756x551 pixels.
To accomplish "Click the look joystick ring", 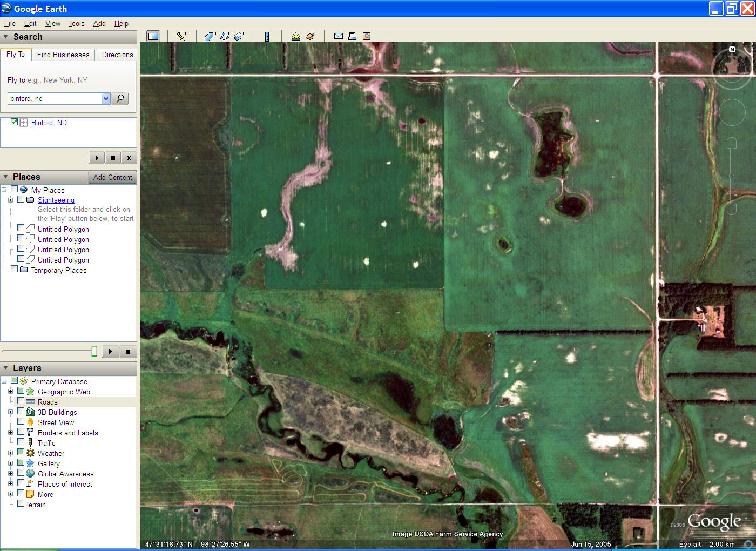I will 732,69.
